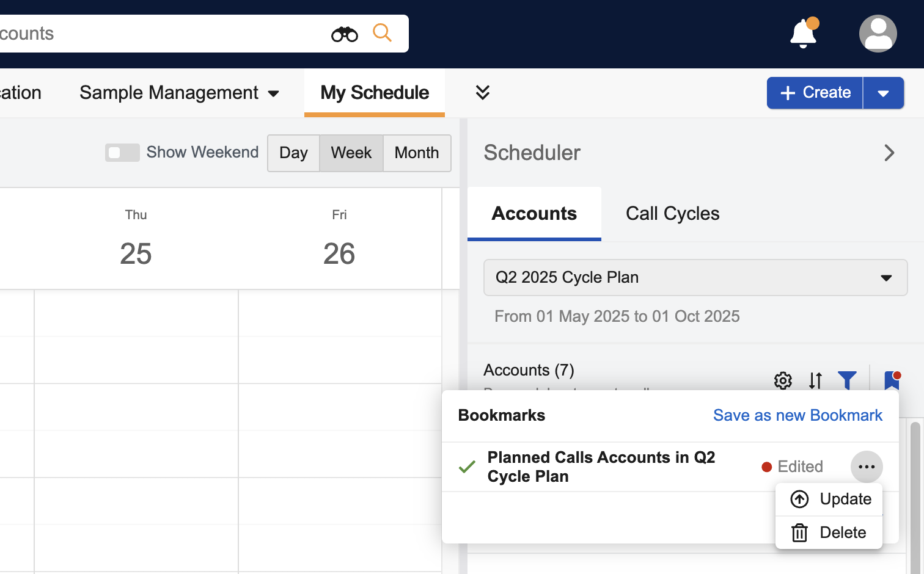Open the three-dot bookmark options button

pos(867,467)
